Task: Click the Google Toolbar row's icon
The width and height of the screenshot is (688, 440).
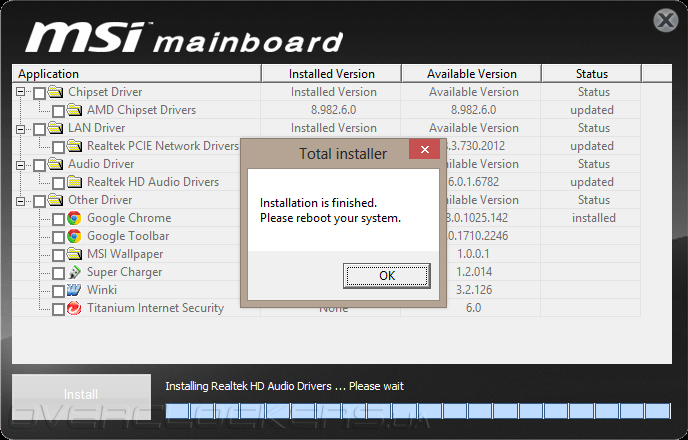Action: tap(74, 236)
